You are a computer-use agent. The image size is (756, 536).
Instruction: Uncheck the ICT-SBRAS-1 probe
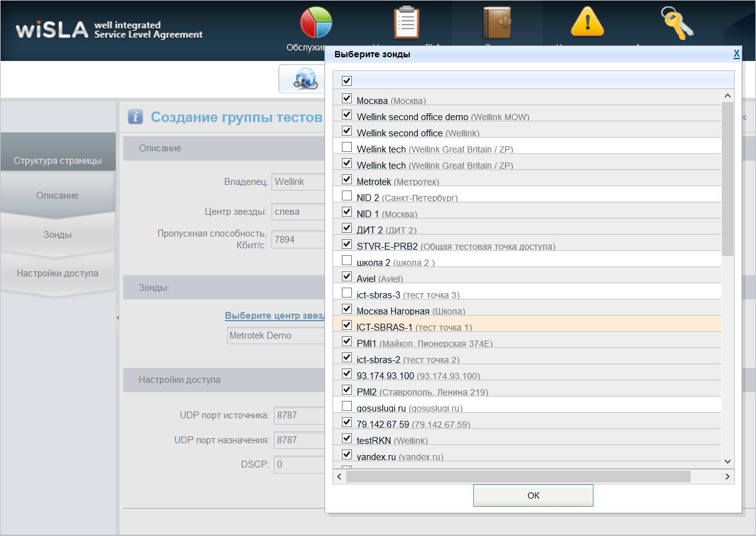(x=347, y=325)
